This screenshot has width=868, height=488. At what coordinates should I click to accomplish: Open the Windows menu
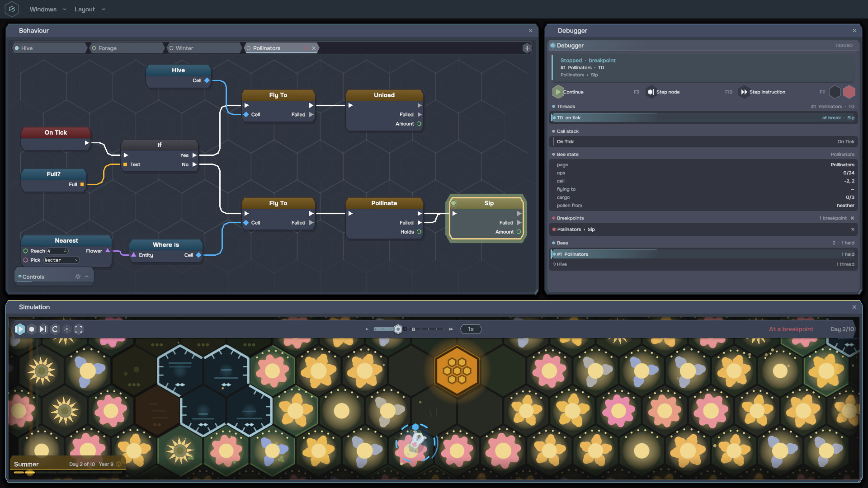[47, 9]
